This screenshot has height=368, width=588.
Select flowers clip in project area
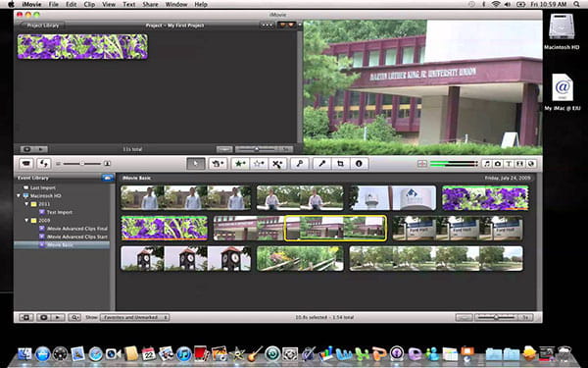point(82,46)
